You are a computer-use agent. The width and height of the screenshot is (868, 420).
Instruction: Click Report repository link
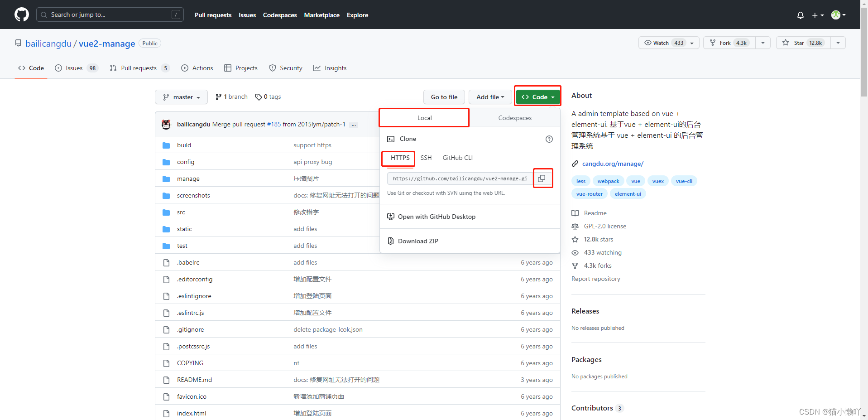click(596, 279)
